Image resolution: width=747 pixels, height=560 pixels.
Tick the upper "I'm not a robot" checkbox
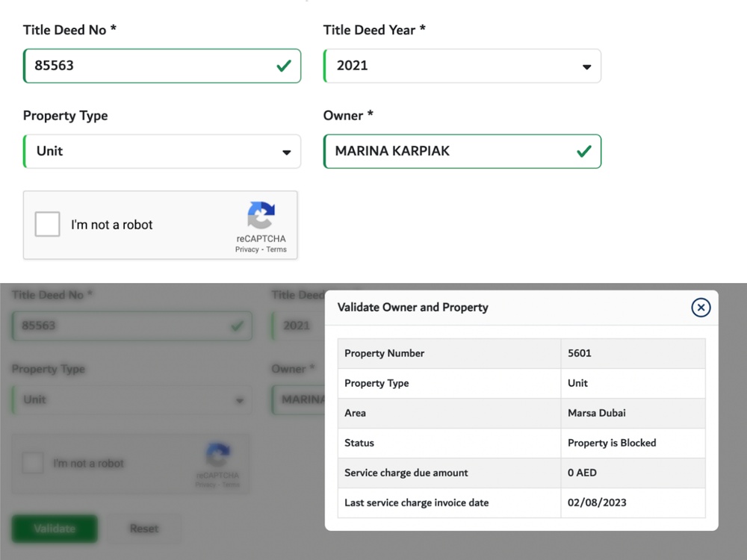(48, 225)
